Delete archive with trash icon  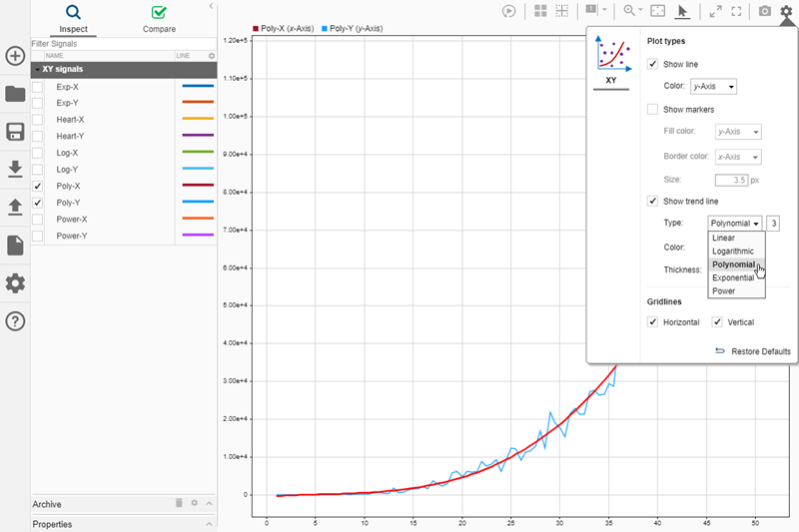[179, 503]
